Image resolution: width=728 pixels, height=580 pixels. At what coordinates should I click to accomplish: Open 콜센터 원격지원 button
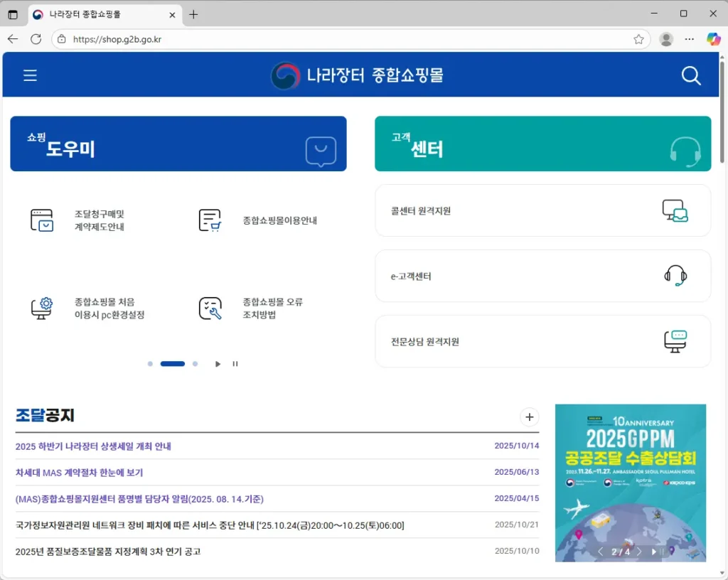(542, 210)
